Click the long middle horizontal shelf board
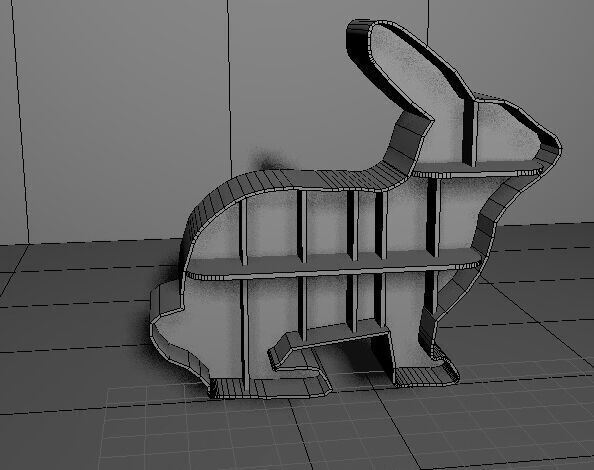This screenshot has height=470, width=594. click(x=333, y=265)
